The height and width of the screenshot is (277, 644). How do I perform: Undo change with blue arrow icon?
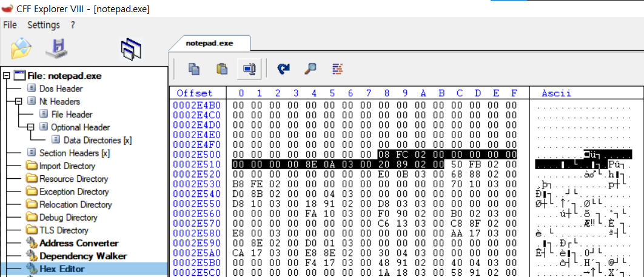(x=283, y=68)
